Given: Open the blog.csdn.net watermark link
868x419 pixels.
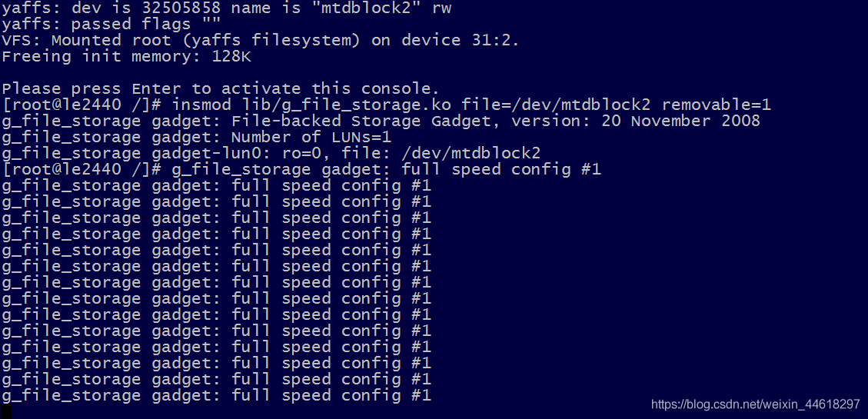Looking at the screenshot, I should 755,404.
